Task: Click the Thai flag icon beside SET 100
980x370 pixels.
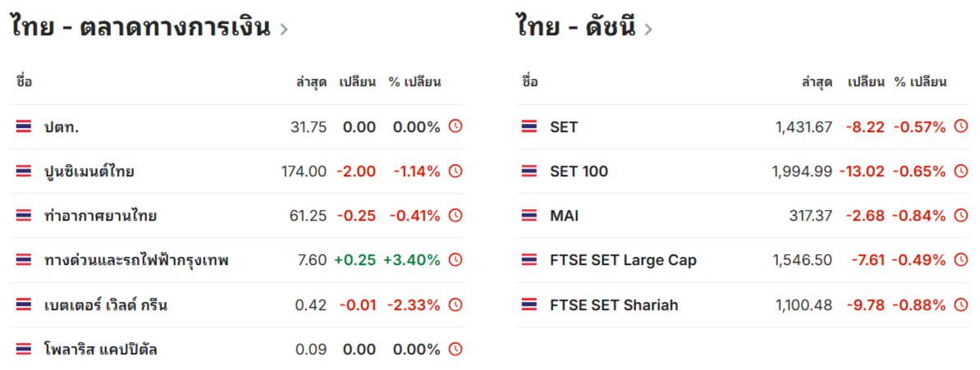Action: tap(529, 171)
